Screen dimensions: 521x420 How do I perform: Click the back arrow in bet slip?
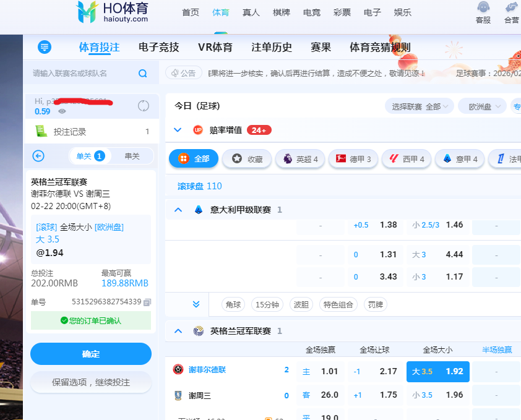38,156
